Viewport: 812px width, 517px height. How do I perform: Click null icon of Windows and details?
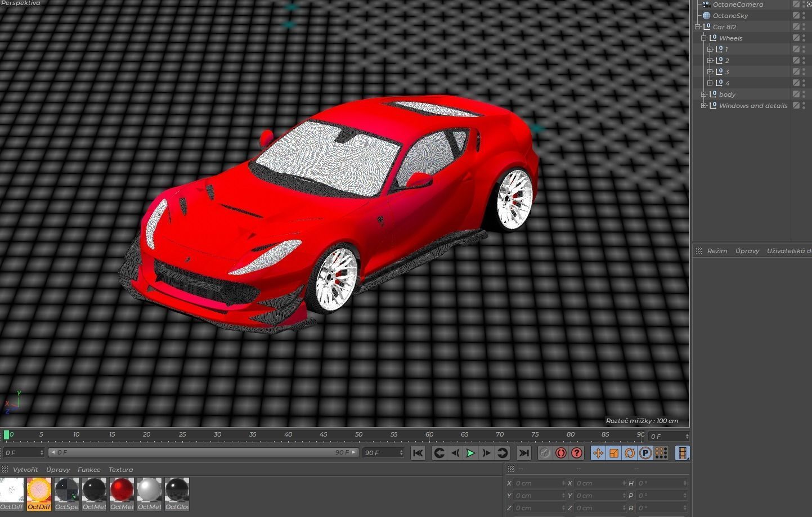coord(712,106)
